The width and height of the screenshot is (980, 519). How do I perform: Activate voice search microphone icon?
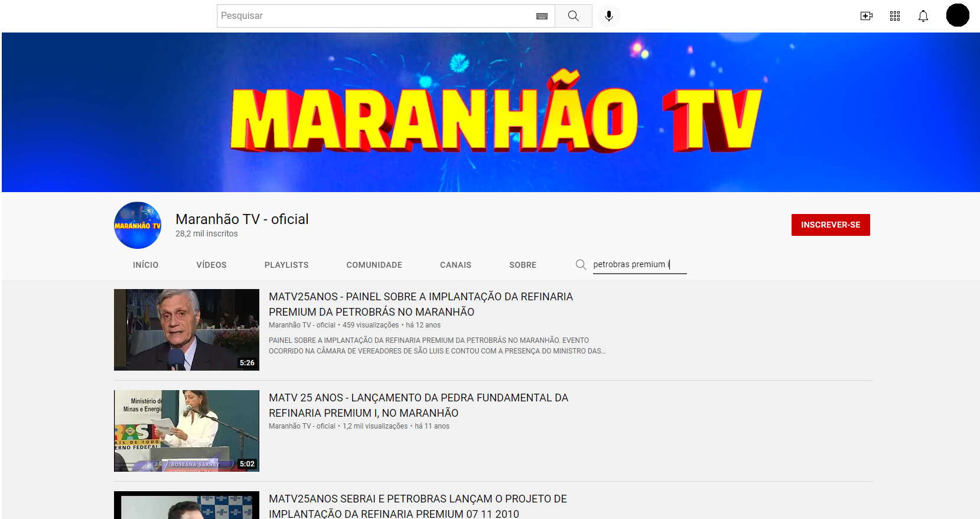[x=609, y=16]
